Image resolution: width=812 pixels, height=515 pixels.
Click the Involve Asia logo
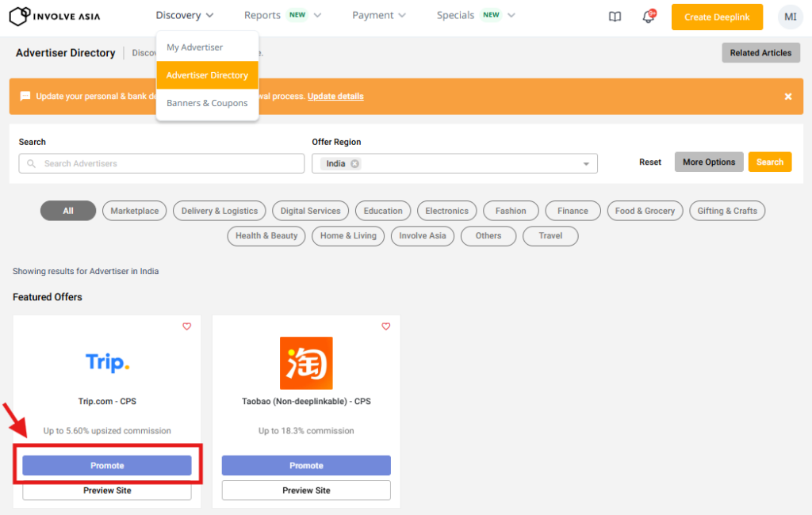coord(55,16)
